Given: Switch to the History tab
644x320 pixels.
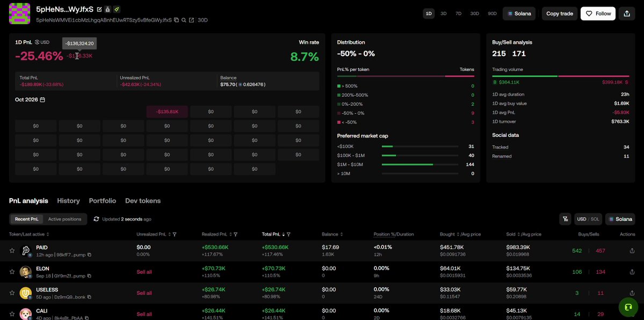Looking at the screenshot, I should click(68, 201).
